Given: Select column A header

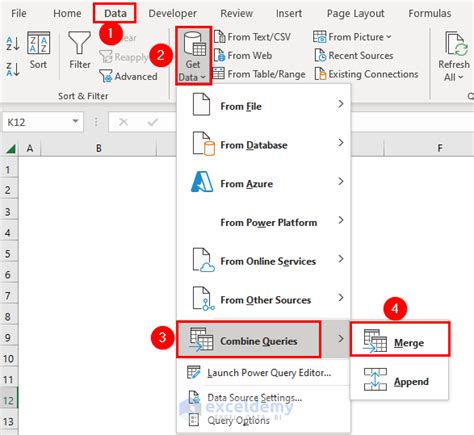Looking at the screenshot, I should click(30, 148).
